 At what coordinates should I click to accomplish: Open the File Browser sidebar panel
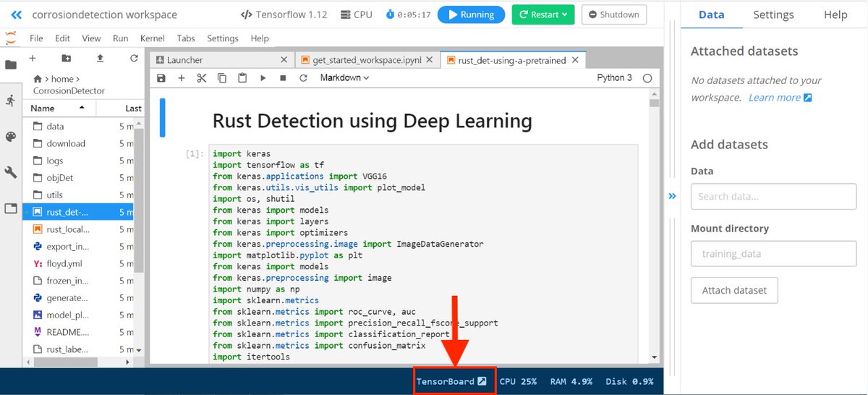[11, 64]
